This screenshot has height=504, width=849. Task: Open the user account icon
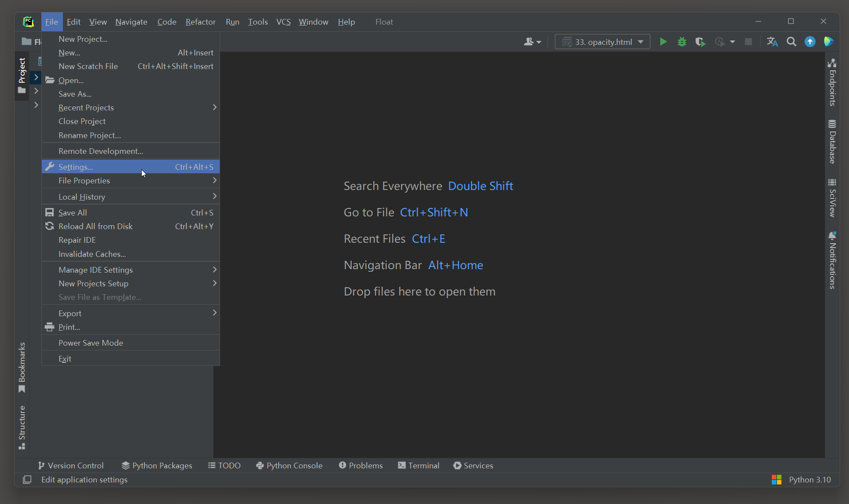click(532, 42)
